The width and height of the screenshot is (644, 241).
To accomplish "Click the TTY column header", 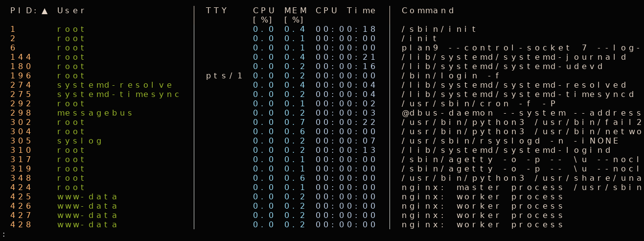I will click(x=217, y=10).
